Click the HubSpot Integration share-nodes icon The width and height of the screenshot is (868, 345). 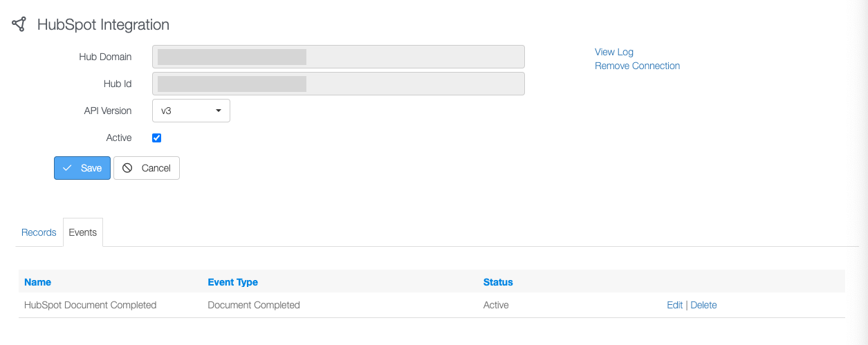tap(19, 24)
